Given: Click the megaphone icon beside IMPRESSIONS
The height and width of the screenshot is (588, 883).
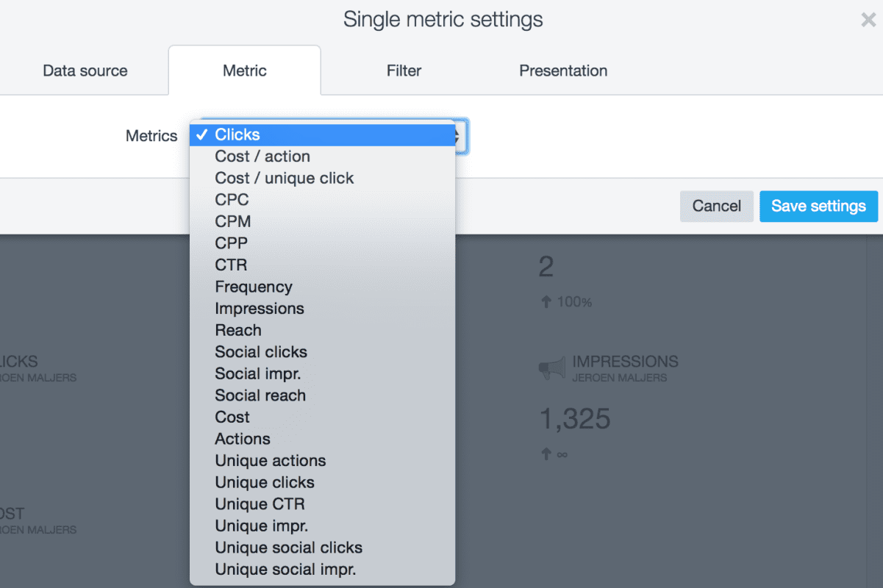Looking at the screenshot, I should (552, 369).
